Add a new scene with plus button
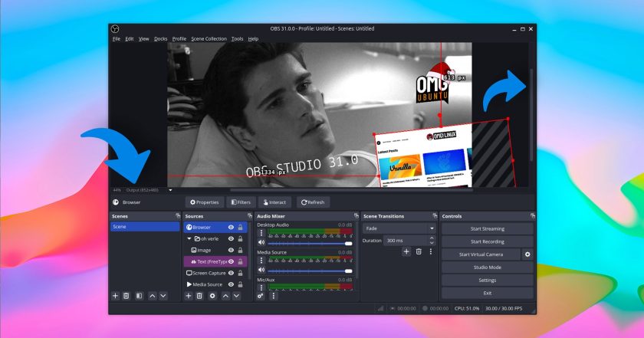 (x=116, y=296)
